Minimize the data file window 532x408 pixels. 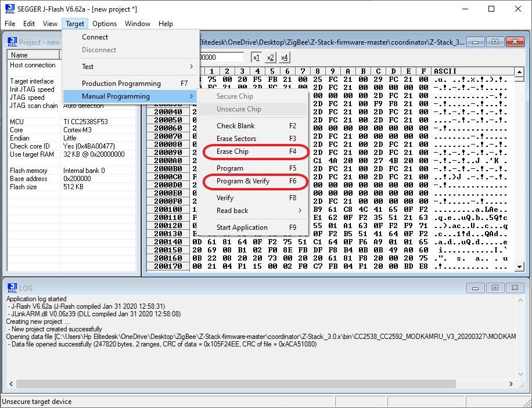475,42
